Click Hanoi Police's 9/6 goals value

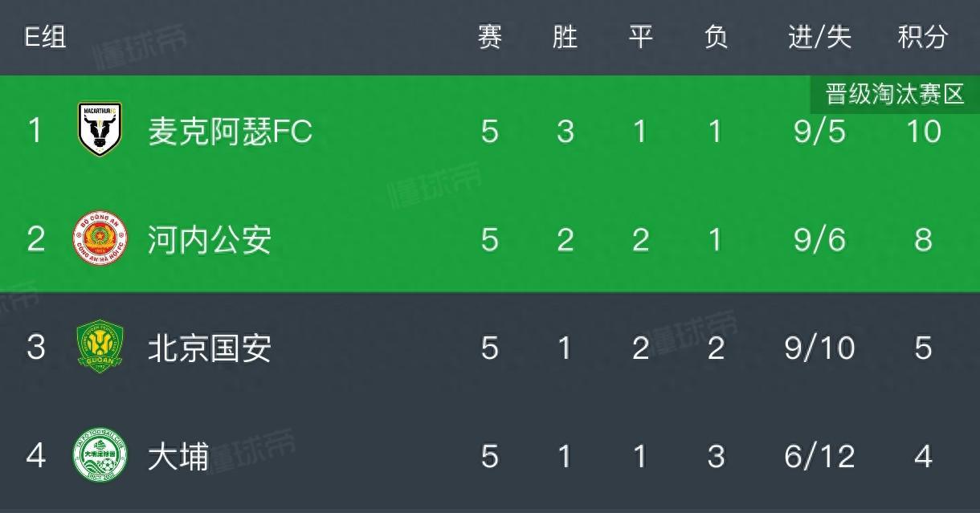(x=819, y=240)
